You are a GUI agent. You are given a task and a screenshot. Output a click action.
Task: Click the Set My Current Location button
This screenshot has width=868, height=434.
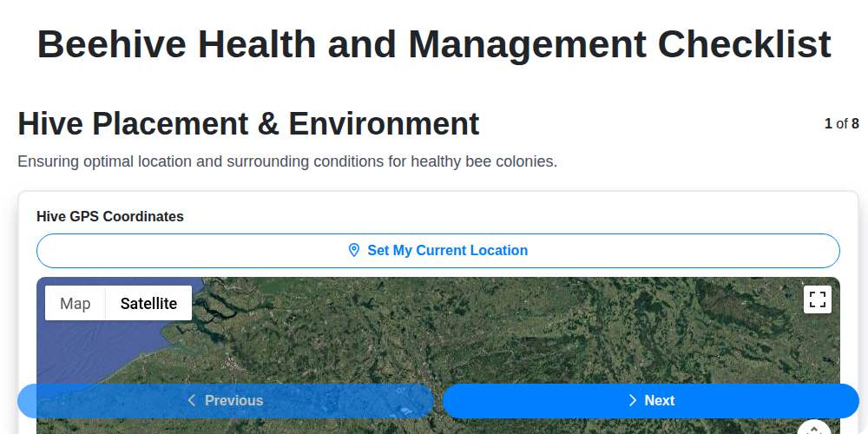[x=437, y=251]
